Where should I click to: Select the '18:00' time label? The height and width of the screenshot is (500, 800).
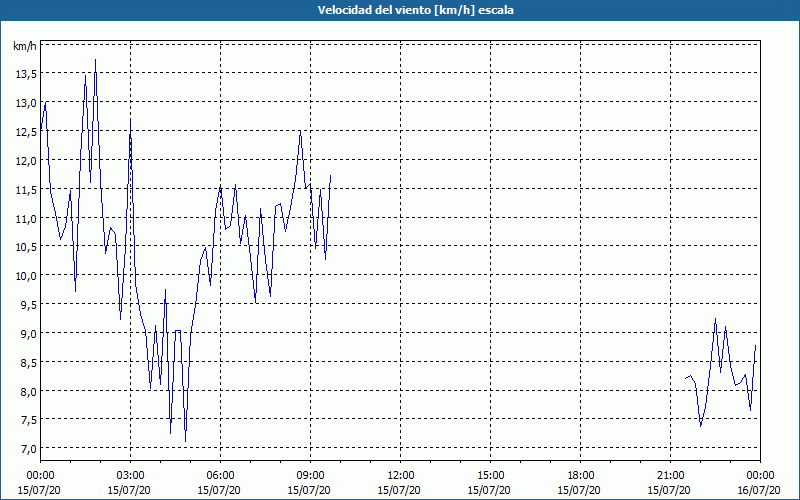(x=580, y=476)
